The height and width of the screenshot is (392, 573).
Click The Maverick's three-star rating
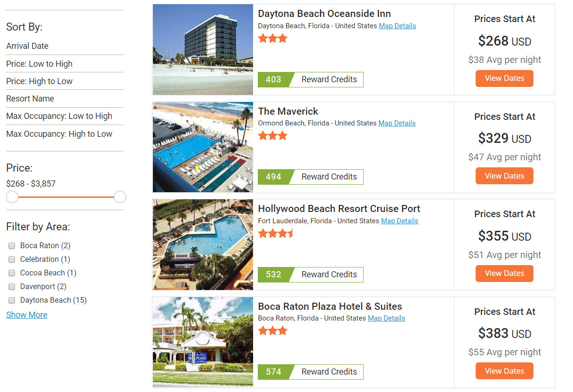coord(272,135)
